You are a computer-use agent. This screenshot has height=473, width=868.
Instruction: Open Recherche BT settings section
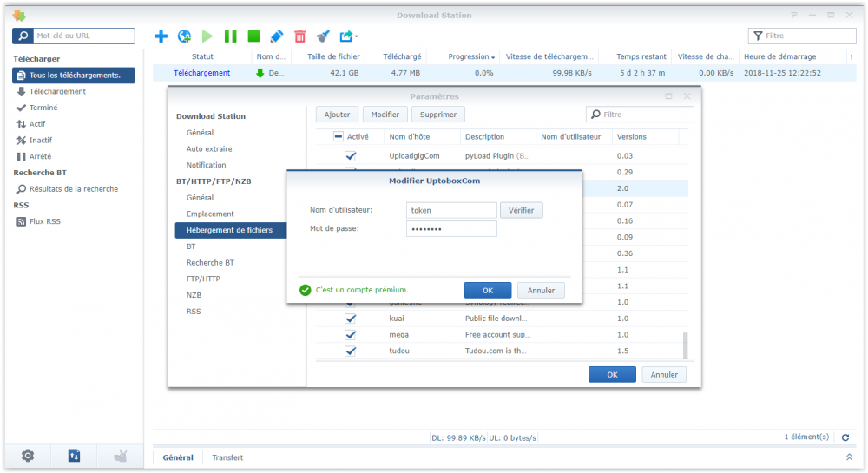click(210, 263)
